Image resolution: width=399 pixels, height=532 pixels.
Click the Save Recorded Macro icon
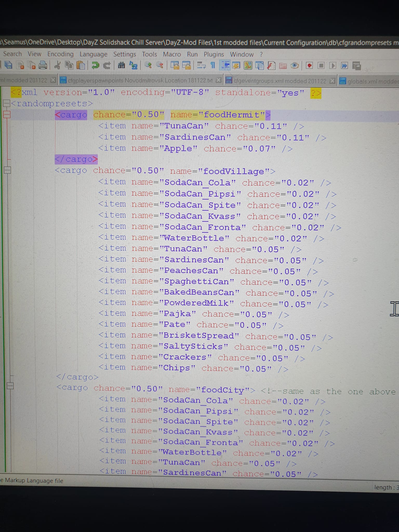(357, 66)
